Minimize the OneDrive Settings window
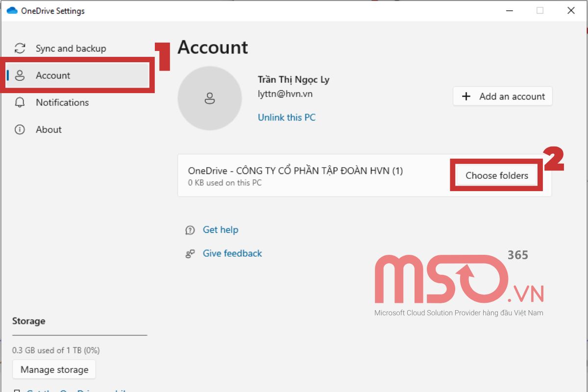 click(509, 10)
